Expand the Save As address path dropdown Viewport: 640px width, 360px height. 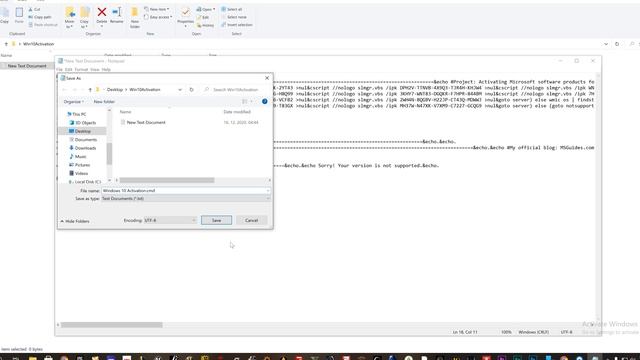180,90
